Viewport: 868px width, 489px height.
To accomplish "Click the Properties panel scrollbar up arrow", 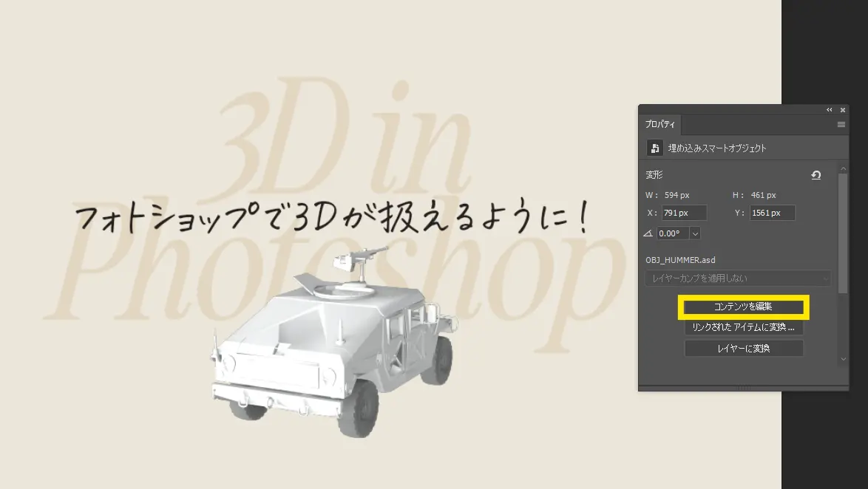I will click(843, 168).
